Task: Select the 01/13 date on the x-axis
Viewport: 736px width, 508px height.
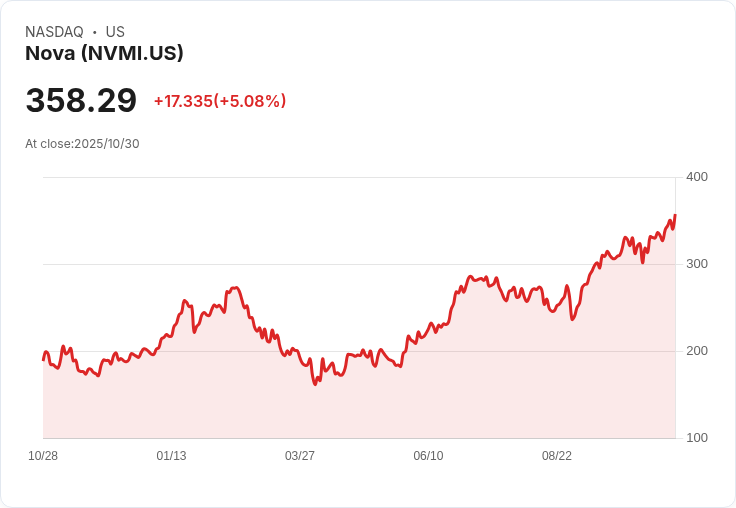Action: click(x=171, y=456)
